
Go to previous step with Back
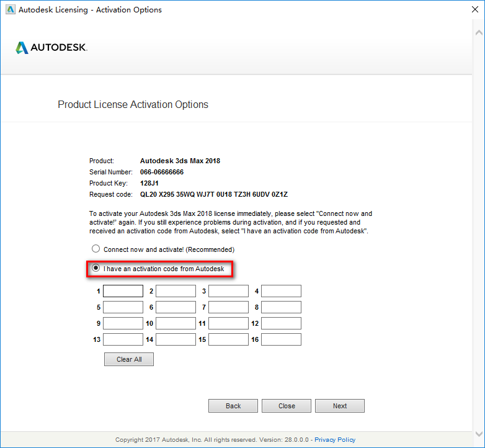(x=233, y=406)
